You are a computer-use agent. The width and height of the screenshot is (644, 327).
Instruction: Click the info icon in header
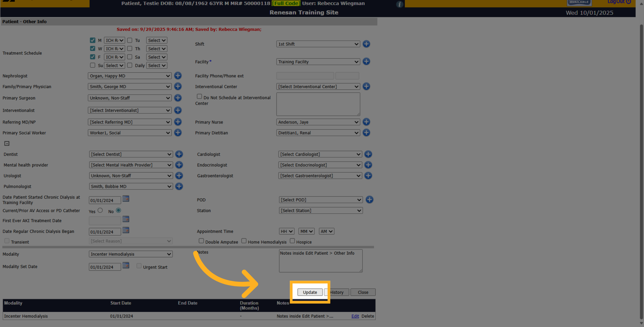[x=400, y=4]
